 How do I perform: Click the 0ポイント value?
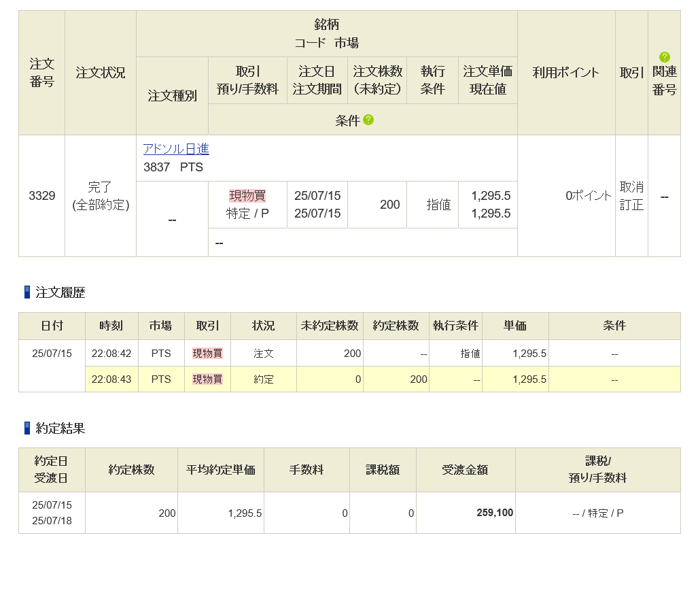click(x=588, y=196)
